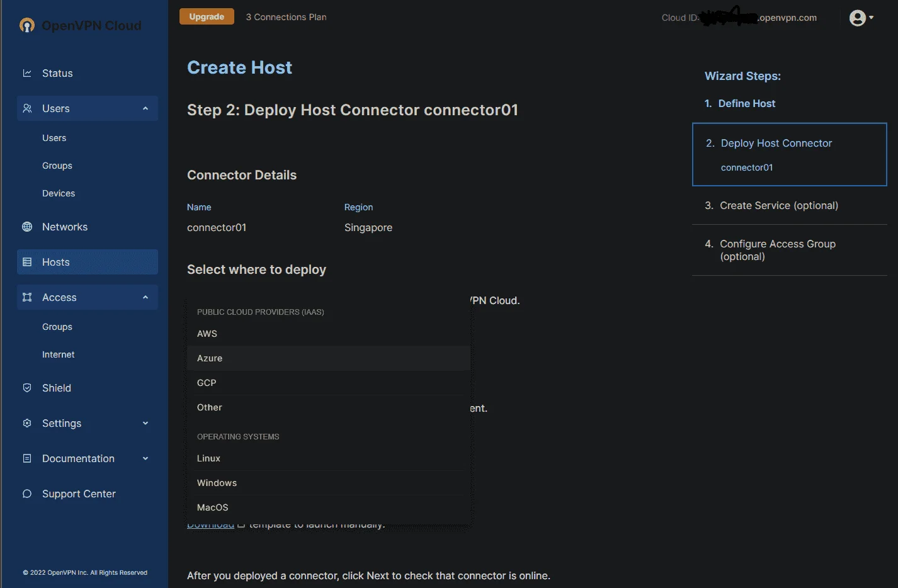Click the account dropdown arrow
The image size is (898, 588).
coord(872,18)
